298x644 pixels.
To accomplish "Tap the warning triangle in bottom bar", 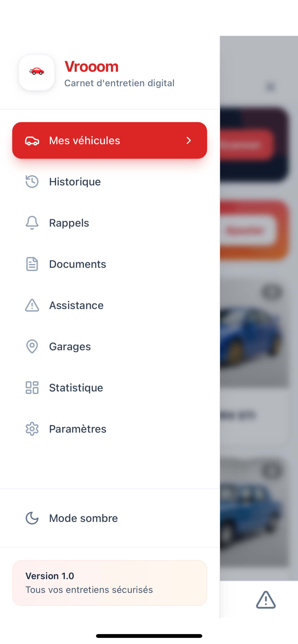I will tap(266, 600).
